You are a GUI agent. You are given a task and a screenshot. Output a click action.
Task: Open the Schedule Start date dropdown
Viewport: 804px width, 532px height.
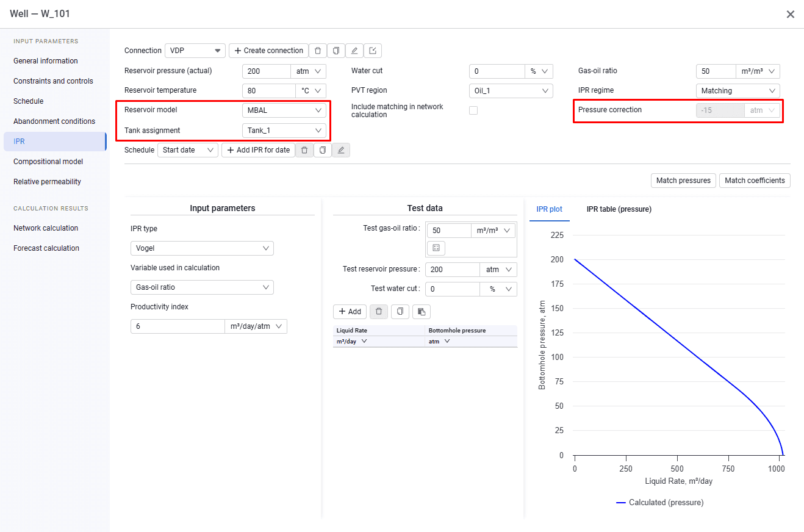coord(188,150)
